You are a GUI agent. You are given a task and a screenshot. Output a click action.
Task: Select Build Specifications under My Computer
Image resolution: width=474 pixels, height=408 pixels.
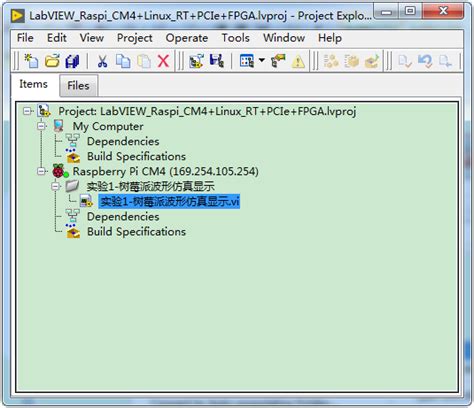click(136, 156)
